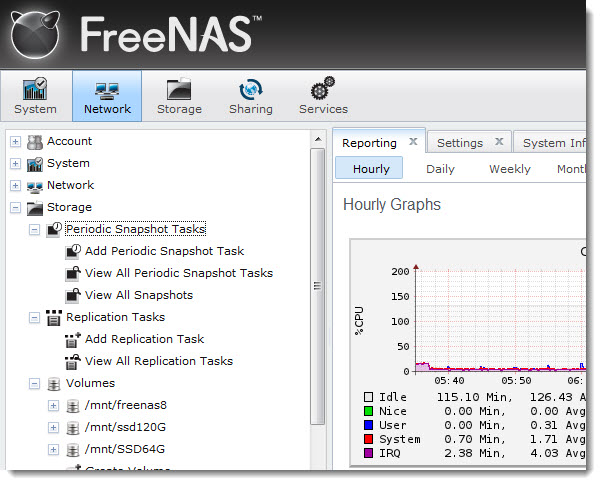Select the Hourly graphs tab
The width and height of the screenshot is (601, 485).
point(369,168)
